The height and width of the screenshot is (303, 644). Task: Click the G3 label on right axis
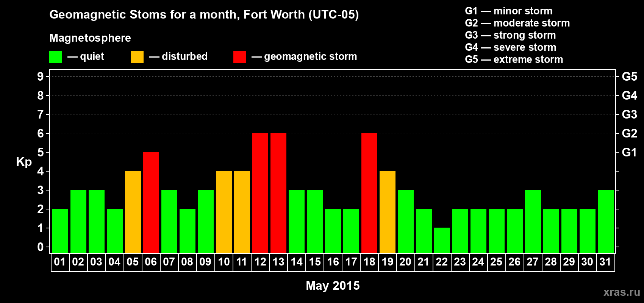[x=630, y=114]
